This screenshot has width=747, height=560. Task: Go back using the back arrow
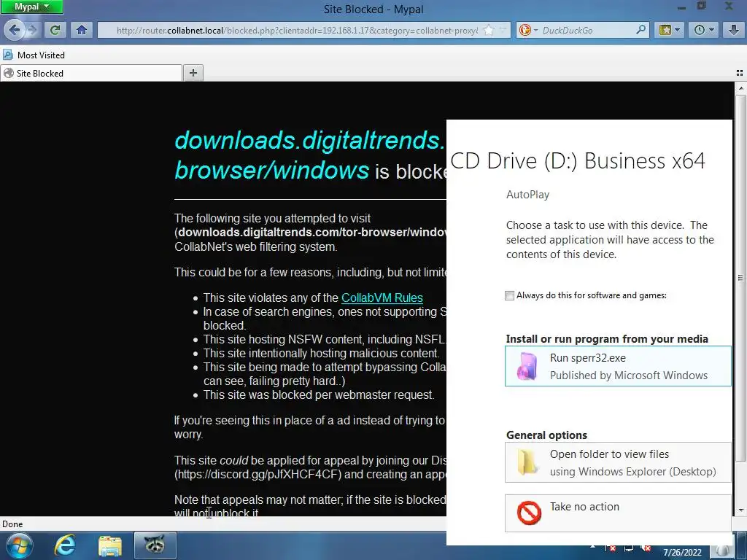click(14, 30)
